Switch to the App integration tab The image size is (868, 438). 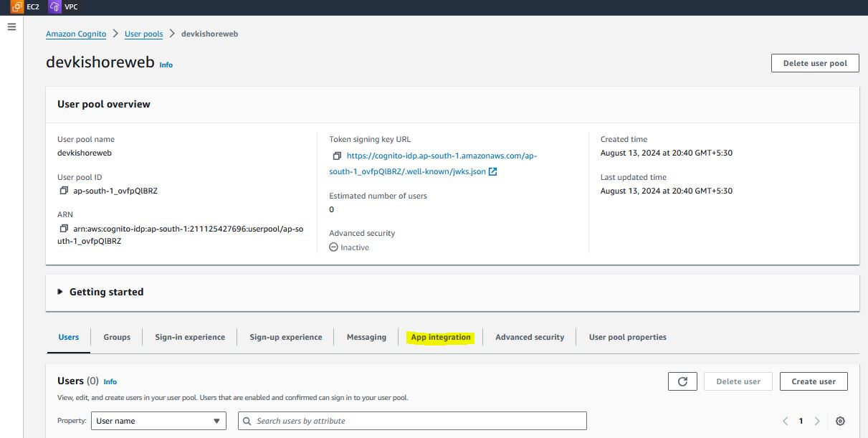(441, 337)
